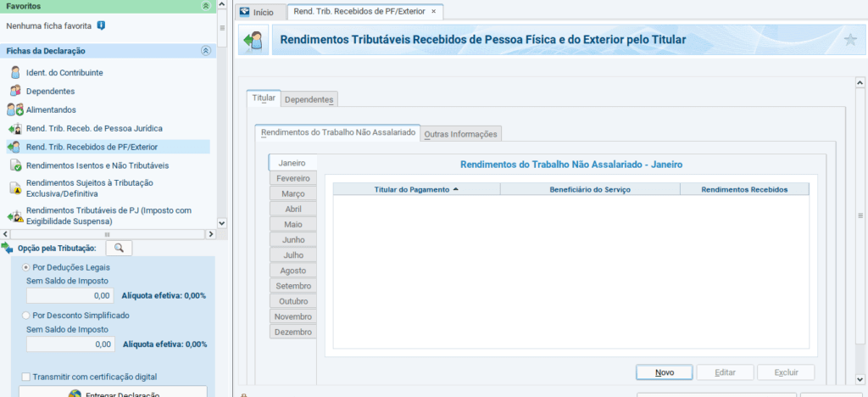Viewport: 868px width, 397px height.
Task: Select Por Deduções Legais radio option
Action: (x=26, y=267)
